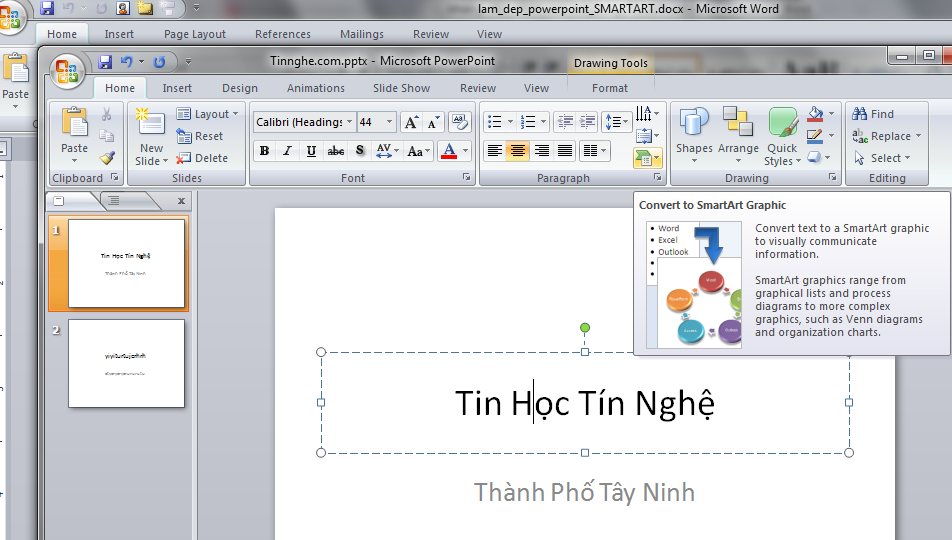The image size is (952, 540).
Task: Click the Office button orb in PowerPoint
Action: 68,71
